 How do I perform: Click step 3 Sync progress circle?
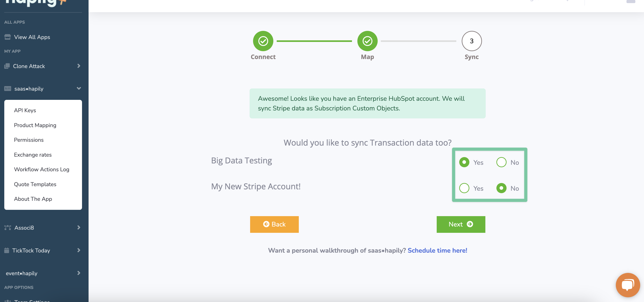coord(471,41)
